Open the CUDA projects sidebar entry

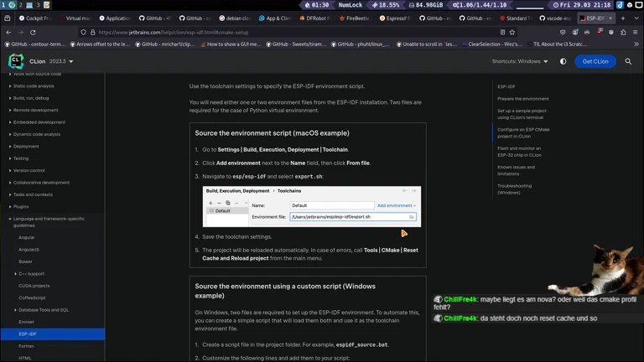[x=34, y=286]
